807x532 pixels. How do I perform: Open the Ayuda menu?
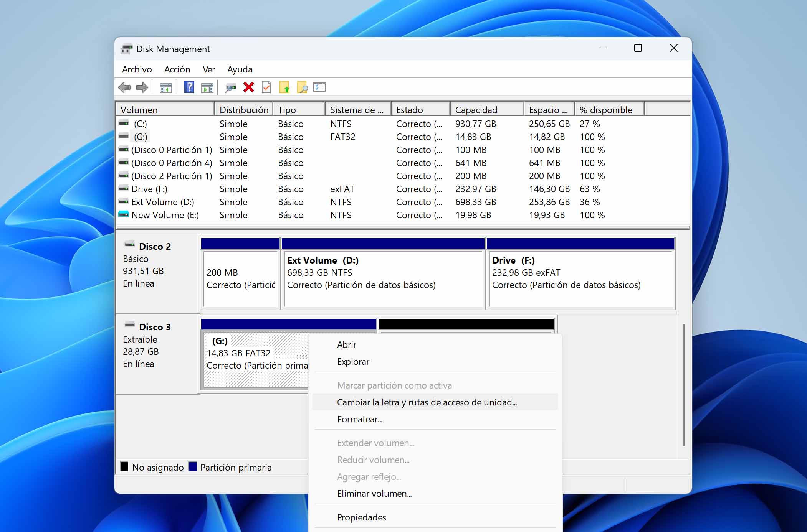coord(240,69)
